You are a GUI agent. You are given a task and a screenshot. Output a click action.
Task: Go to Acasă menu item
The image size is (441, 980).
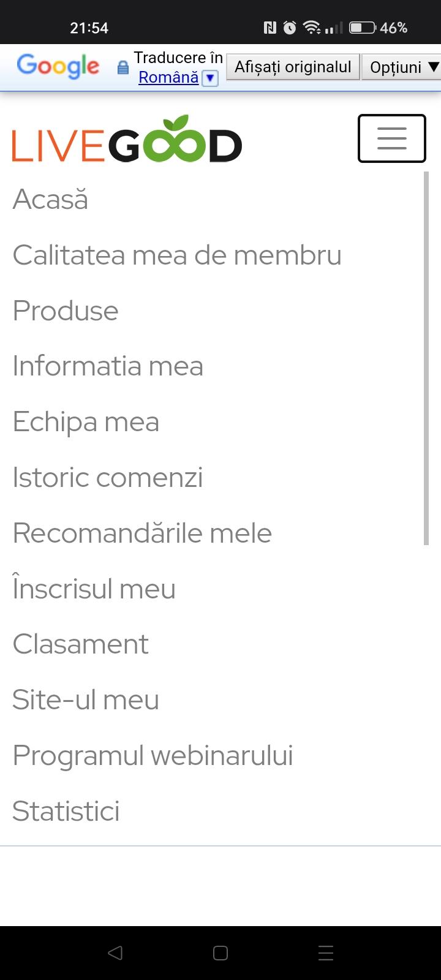click(50, 199)
